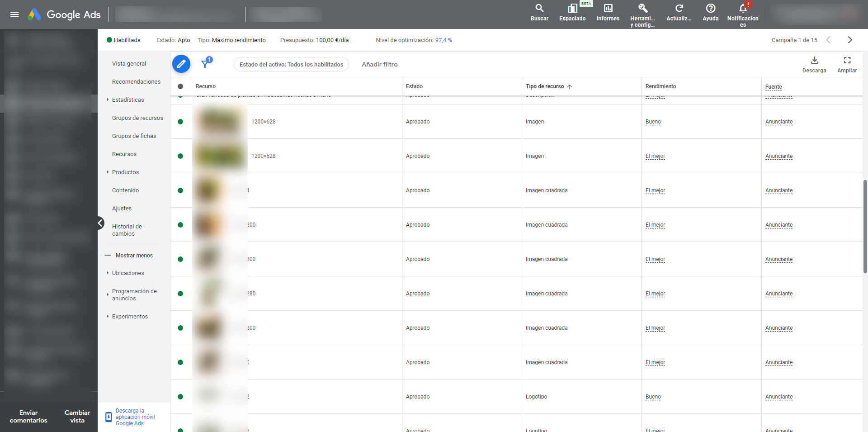Image resolution: width=868 pixels, height=432 pixels.
Task: Open Historial de cambios page
Action: [127, 230]
